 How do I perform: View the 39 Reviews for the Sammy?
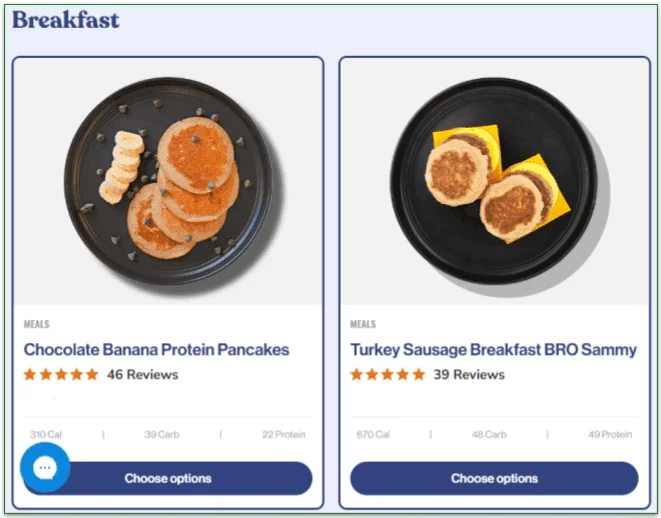468,375
